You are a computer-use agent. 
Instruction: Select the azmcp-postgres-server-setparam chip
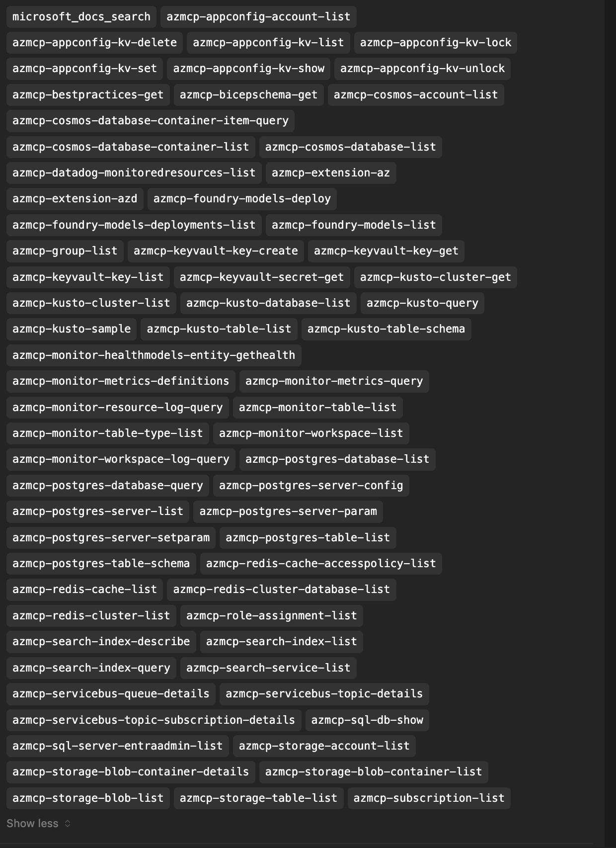(111, 537)
